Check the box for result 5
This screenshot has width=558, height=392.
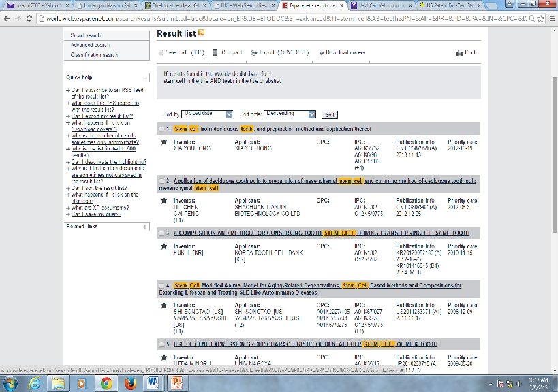click(161, 344)
